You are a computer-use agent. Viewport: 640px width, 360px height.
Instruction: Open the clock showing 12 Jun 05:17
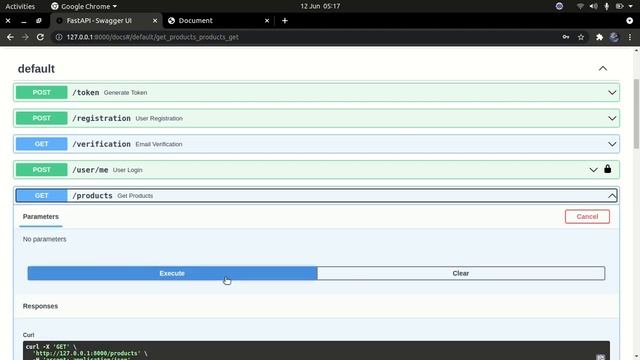tap(320, 6)
